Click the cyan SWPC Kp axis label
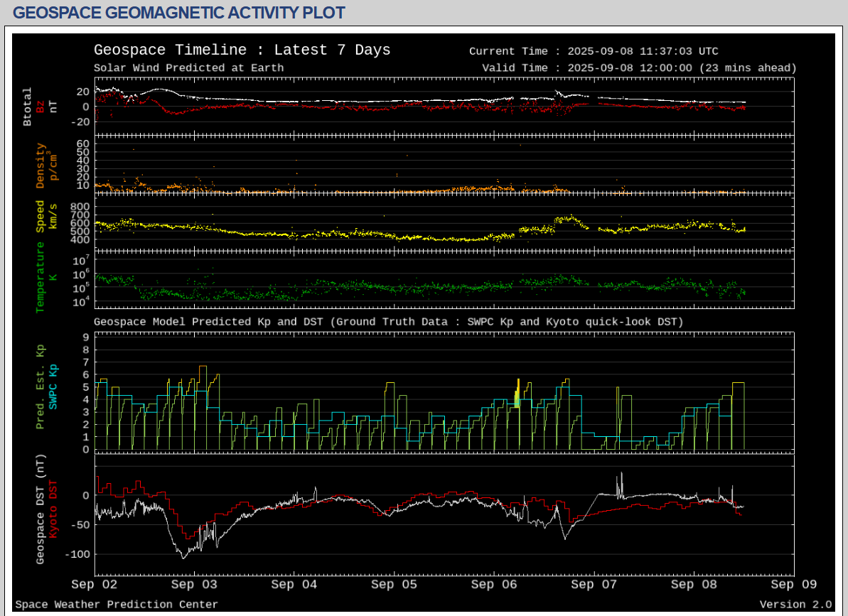The width and height of the screenshot is (848, 616). 53,387
